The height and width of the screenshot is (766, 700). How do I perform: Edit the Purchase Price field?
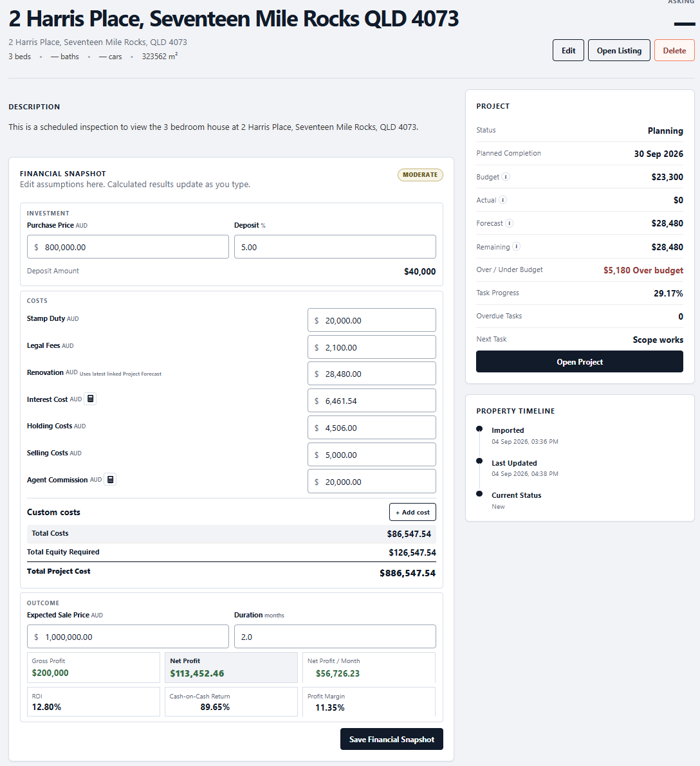pyautogui.click(x=127, y=247)
